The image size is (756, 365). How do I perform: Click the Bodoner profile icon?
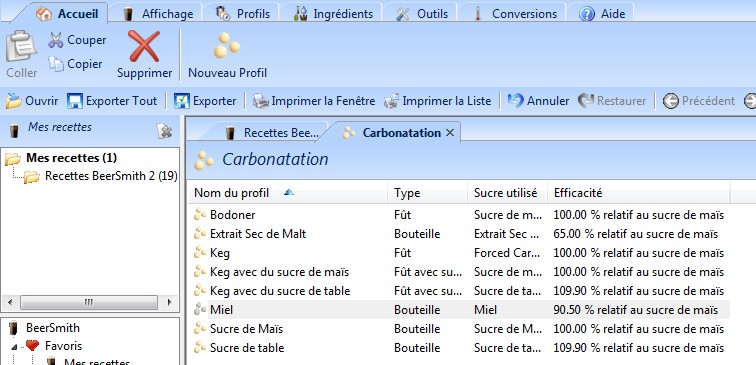[200, 215]
